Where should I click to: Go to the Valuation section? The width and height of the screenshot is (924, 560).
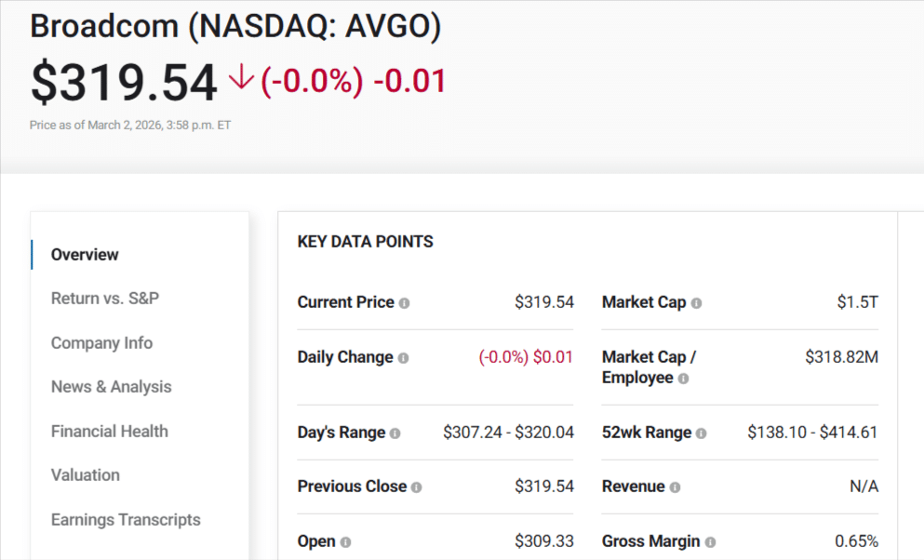click(x=85, y=475)
